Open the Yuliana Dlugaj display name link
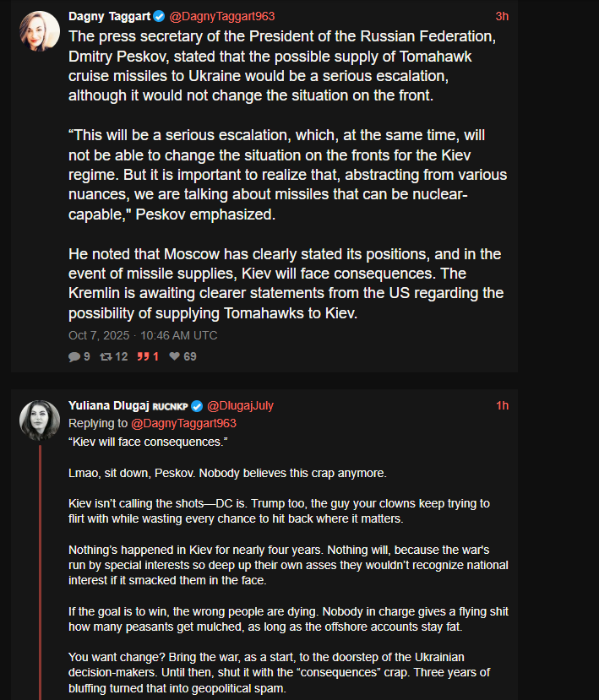The height and width of the screenshot is (700, 599). pos(108,405)
